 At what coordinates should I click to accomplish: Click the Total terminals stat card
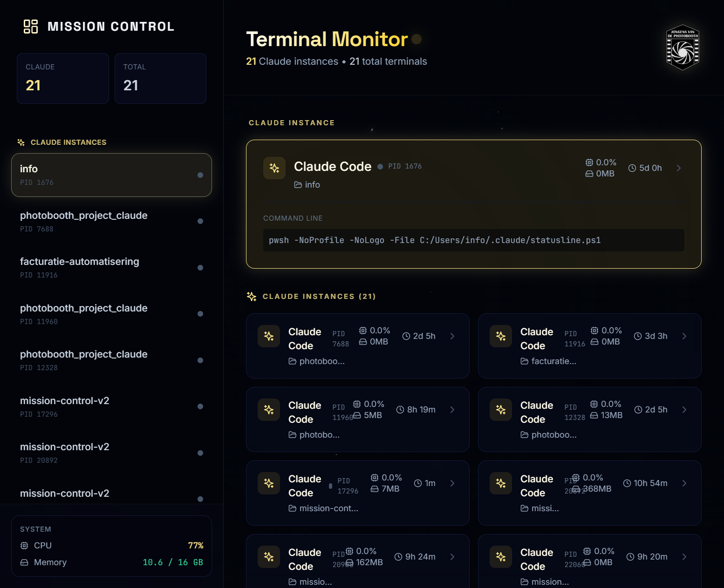coord(160,78)
